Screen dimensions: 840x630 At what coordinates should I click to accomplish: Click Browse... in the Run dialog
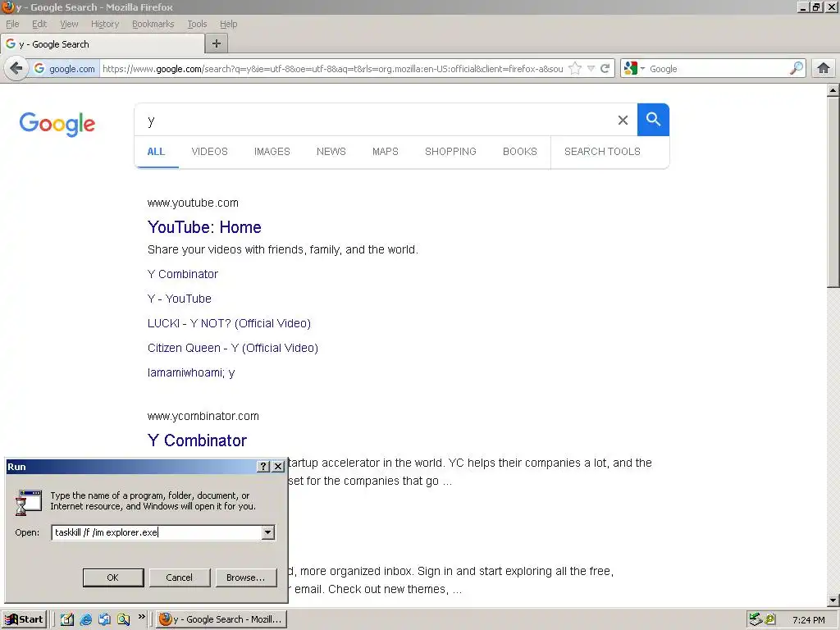[x=246, y=577]
